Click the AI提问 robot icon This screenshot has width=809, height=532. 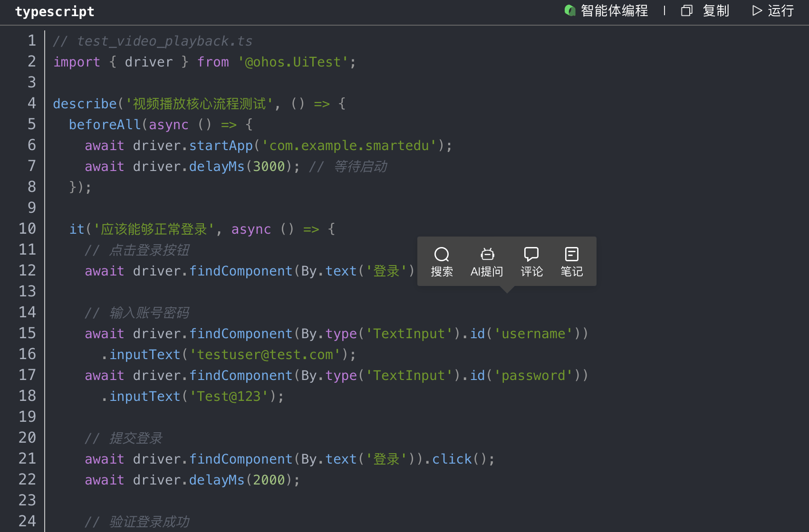pyautogui.click(x=487, y=255)
